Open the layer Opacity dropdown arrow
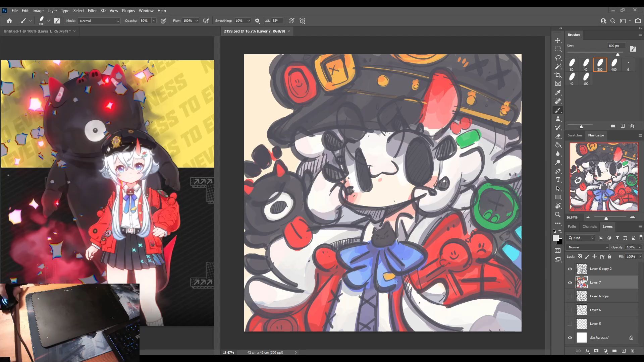Viewport: 644px width, 362px height. point(640,247)
